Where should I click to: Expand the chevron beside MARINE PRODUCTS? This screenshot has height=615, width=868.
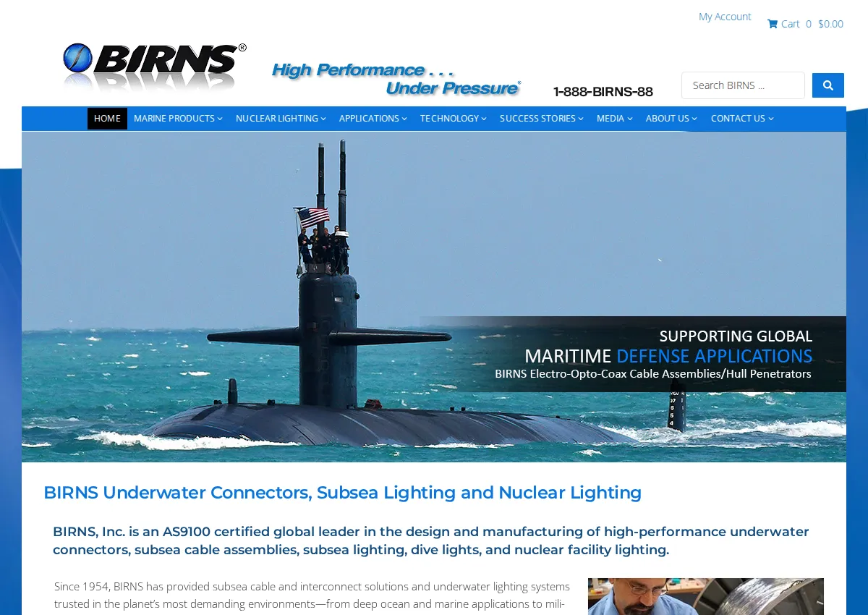pyautogui.click(x=220, y=119)
